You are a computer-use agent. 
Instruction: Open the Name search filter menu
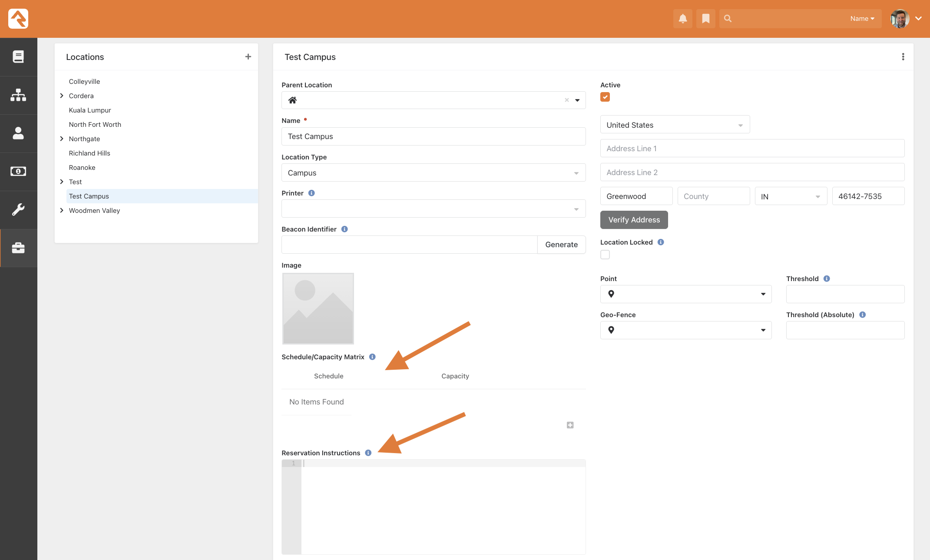(x=862, y=19)
